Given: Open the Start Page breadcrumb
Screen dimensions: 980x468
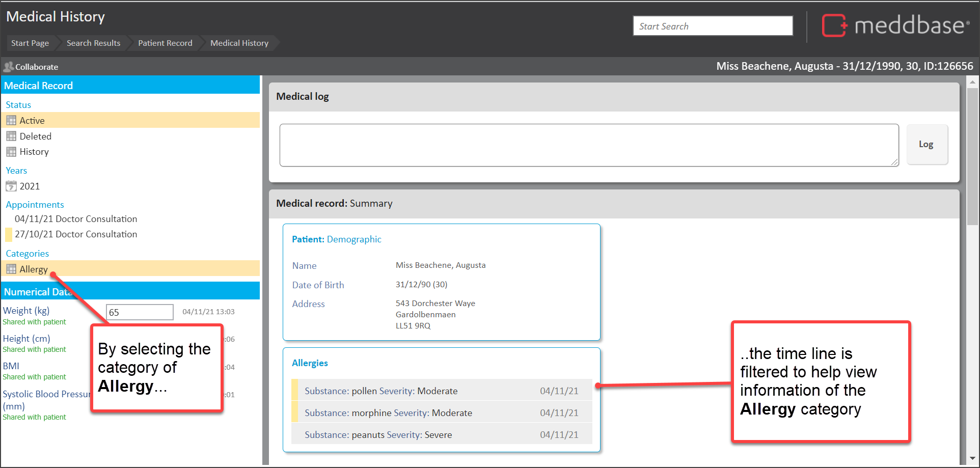Looking at the screenshot, I should click(30, 43).
